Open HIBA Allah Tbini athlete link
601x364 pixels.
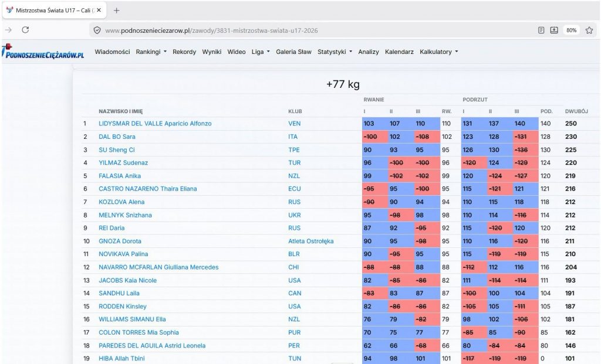121,358
